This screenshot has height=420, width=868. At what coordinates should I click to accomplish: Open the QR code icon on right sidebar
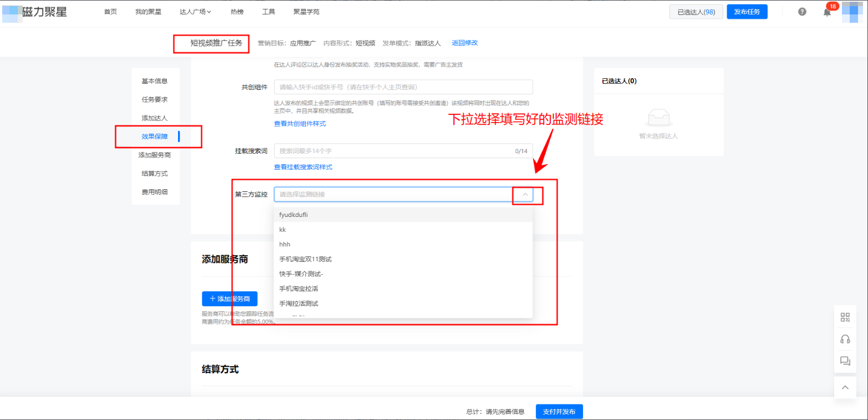[x=845, y=317]
